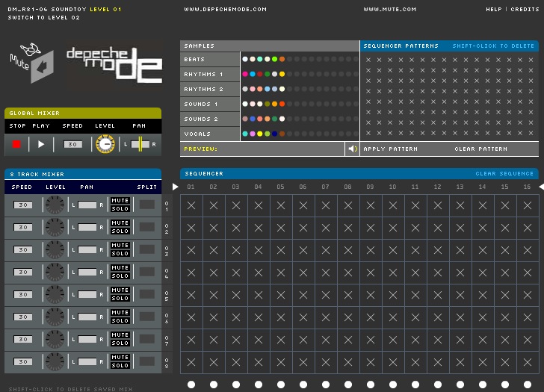Click Apply Pattern

coord(390,149)
